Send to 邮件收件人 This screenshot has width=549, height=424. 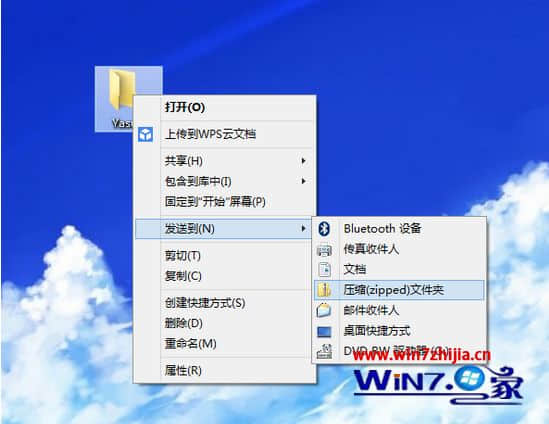point(399,310)
